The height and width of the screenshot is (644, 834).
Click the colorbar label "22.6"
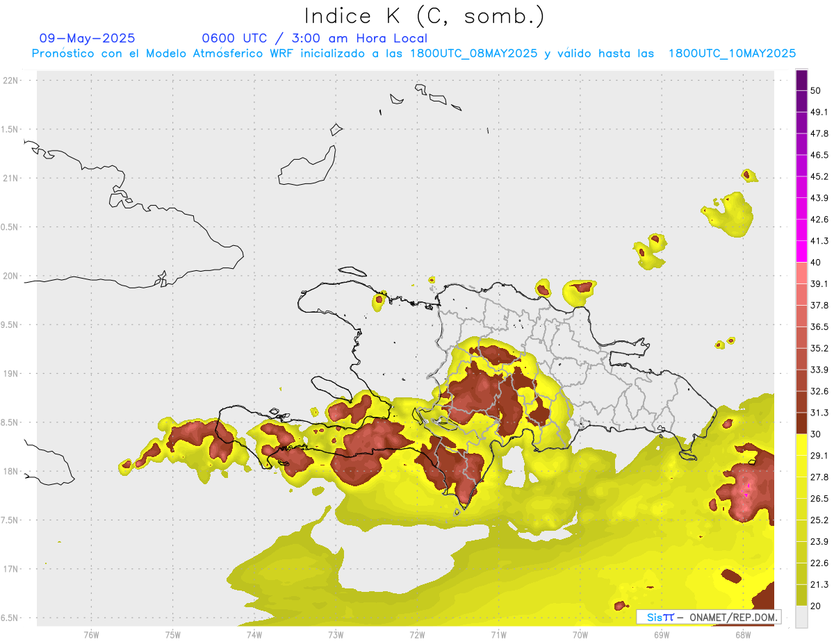pos(819,563)
